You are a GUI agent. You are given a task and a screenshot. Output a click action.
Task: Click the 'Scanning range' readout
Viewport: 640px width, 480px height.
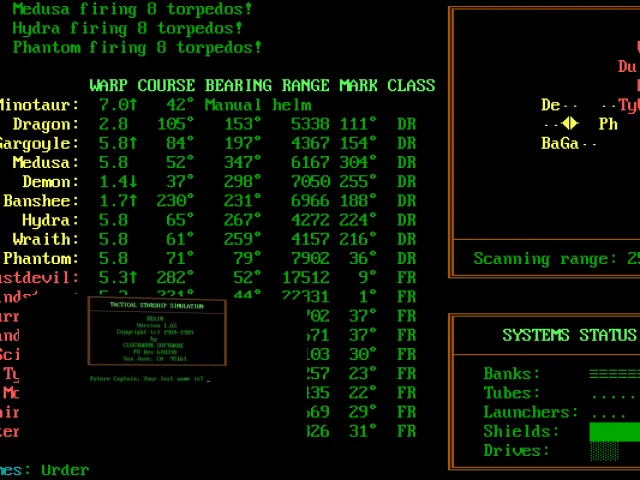click(557, 259)
